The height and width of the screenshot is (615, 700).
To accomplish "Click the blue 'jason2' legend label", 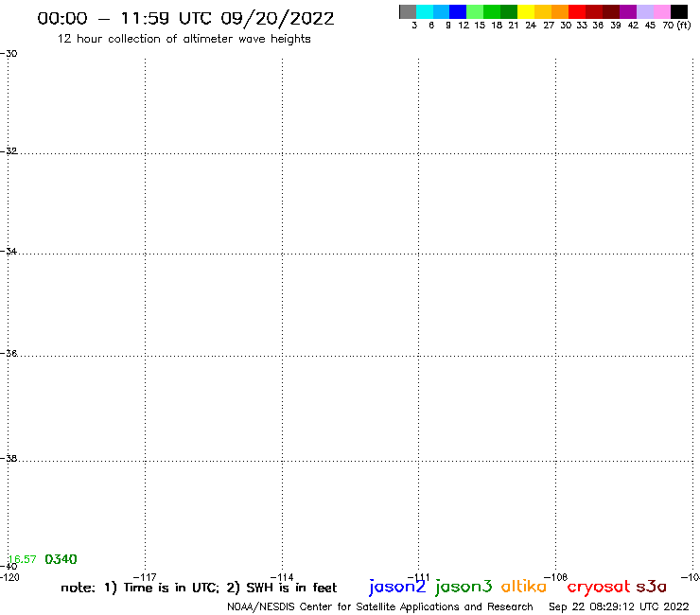I will pyautogui.click(x=397, y=587).
